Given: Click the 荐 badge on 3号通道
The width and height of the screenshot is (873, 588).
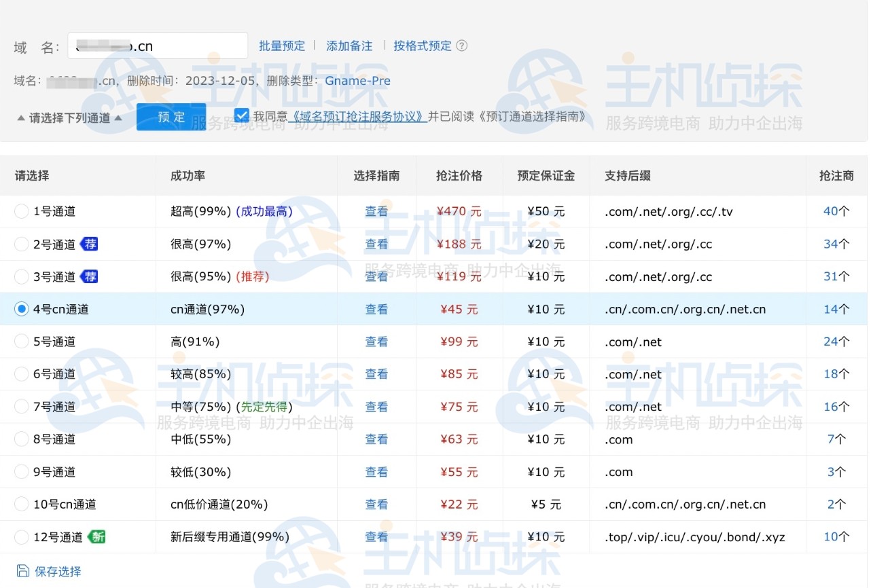Looking at the screenshot, I should (x=89, y=276).
